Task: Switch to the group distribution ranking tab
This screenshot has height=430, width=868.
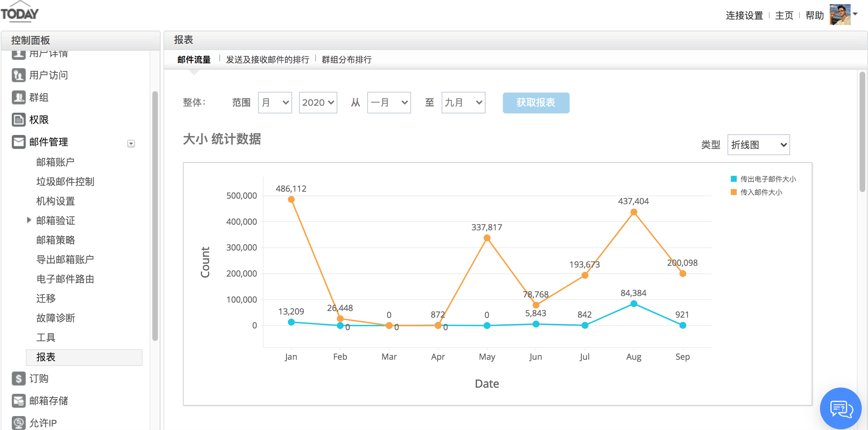Action: [x=346, y=59]
